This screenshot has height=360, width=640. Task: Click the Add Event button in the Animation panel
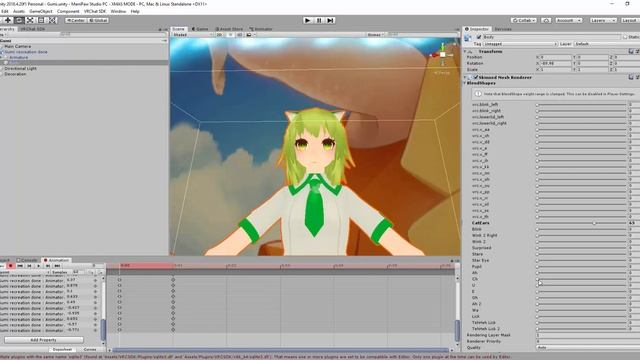(x=100, y=272)
